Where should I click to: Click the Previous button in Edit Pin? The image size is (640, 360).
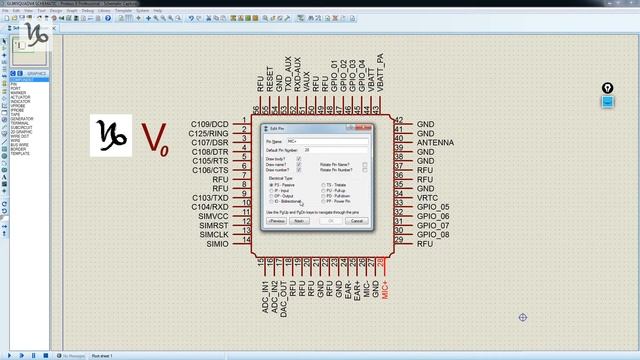[x=276, y=221]
